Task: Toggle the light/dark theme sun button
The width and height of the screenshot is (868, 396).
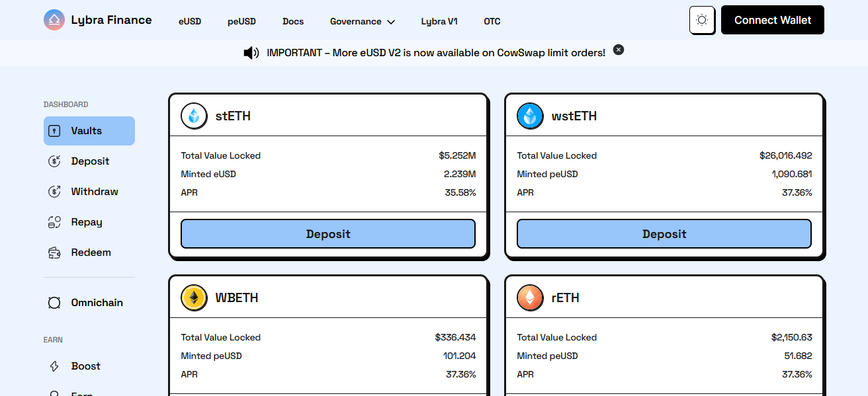Action: [702, 20]
